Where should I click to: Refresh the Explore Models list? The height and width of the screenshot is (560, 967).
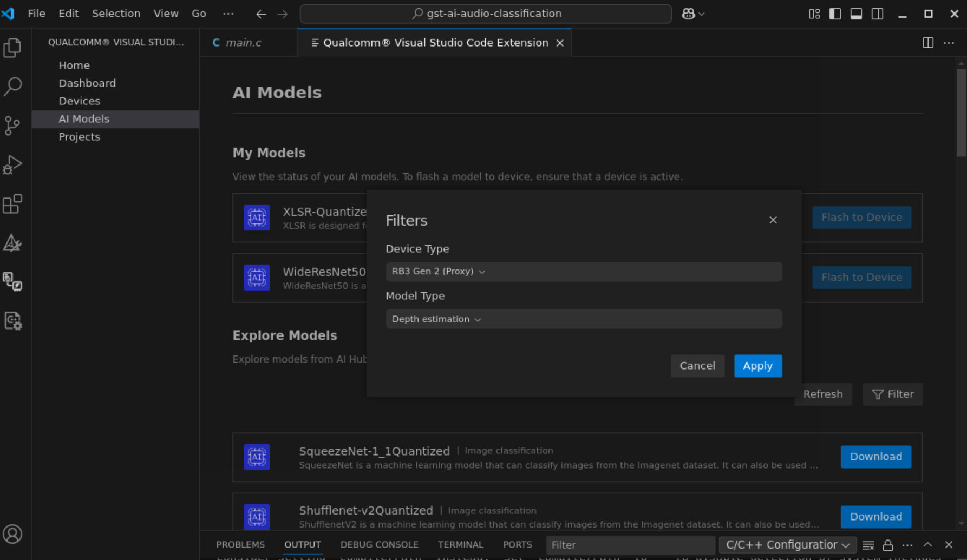click(x=823, y=394)
